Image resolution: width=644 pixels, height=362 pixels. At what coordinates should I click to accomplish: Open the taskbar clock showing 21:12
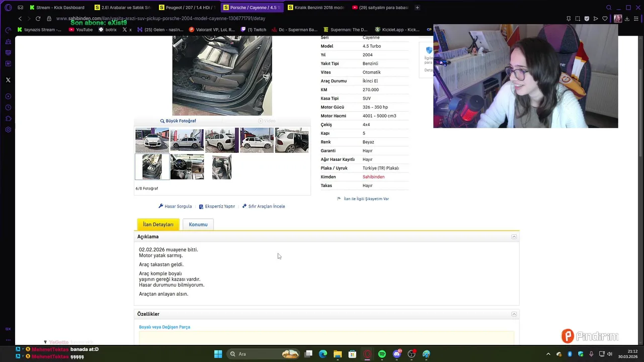(x=628, y=354)
